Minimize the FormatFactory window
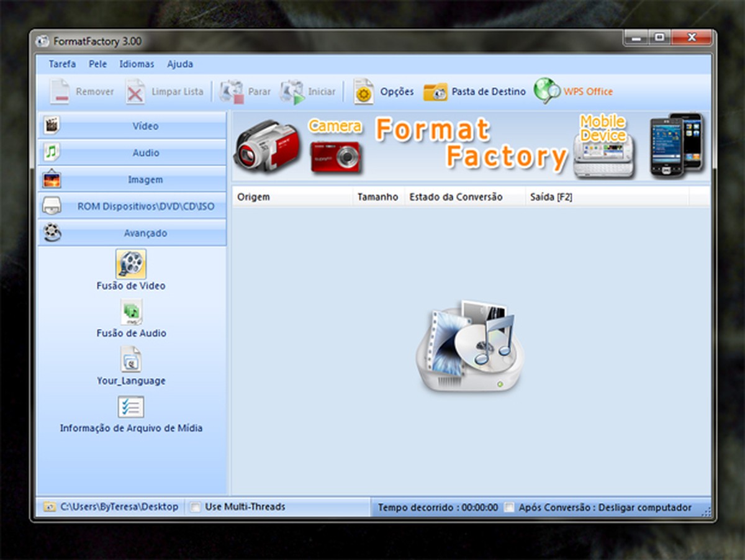Image resolution: width=745 pixels, height=560 pixels. click(636, 38)
